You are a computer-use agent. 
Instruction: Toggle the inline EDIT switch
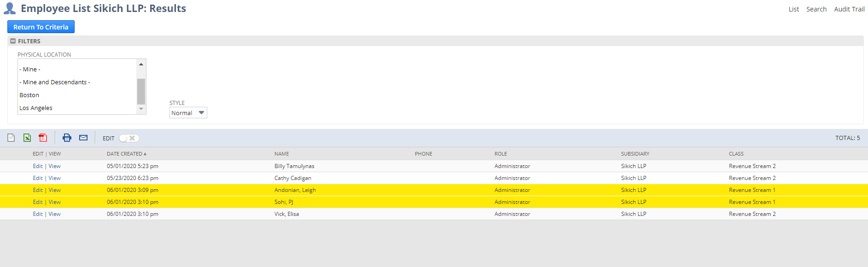pos(129,138)
